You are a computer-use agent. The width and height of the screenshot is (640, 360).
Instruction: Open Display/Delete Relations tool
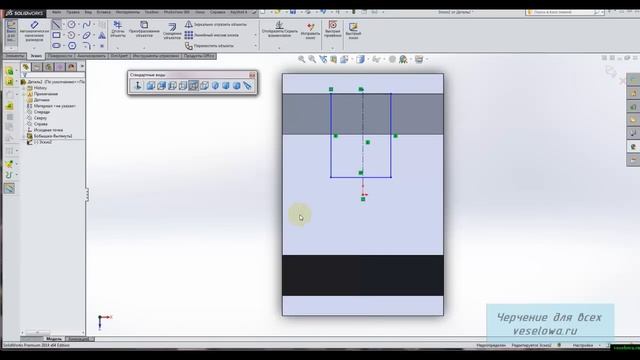coord(279,29)
